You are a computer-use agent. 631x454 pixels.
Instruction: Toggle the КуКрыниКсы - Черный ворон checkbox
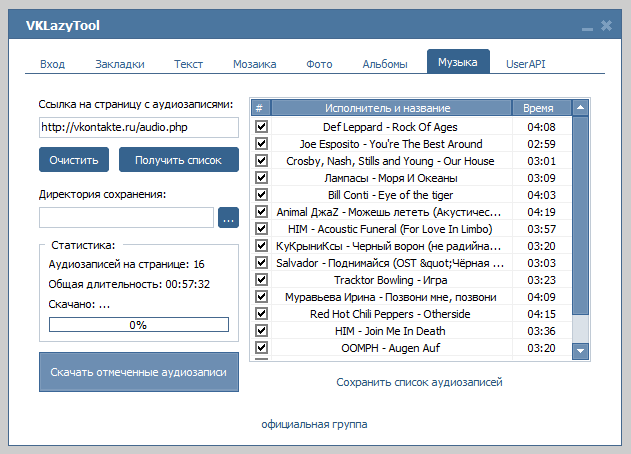(x=262, y=246)
